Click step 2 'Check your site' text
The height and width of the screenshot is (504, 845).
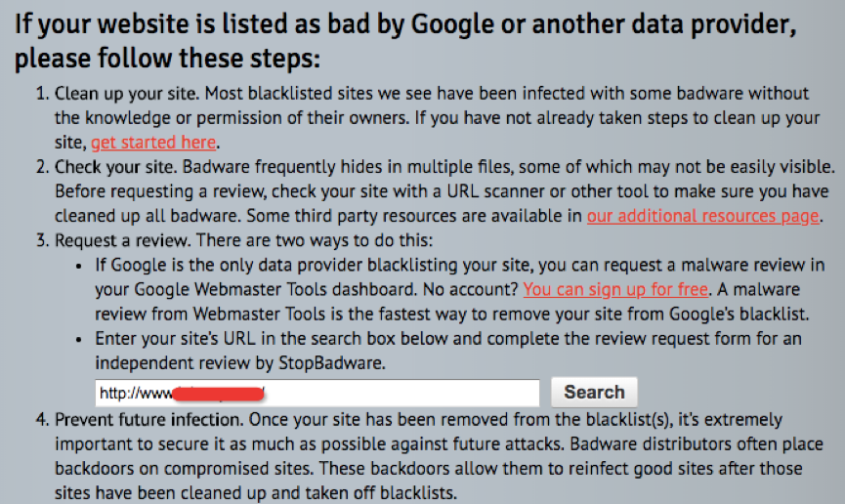tap(109, 167)
